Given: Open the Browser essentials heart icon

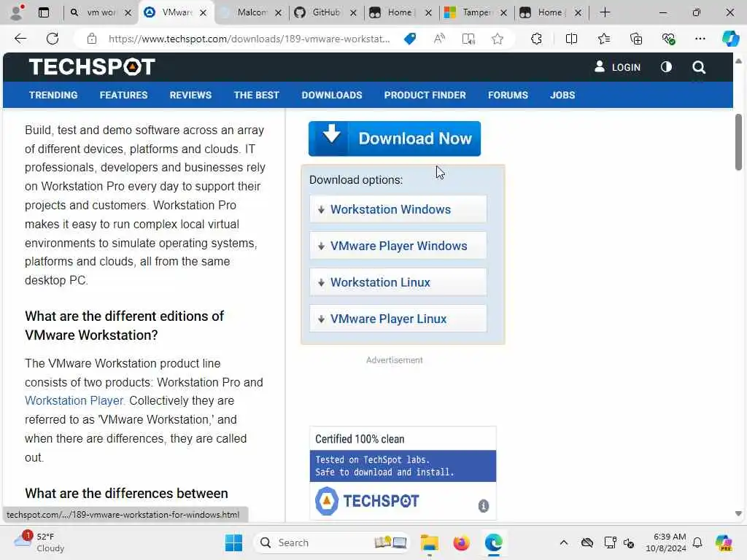Looking at the screenshot, I should pyautogui.click(x=668, y=39).
